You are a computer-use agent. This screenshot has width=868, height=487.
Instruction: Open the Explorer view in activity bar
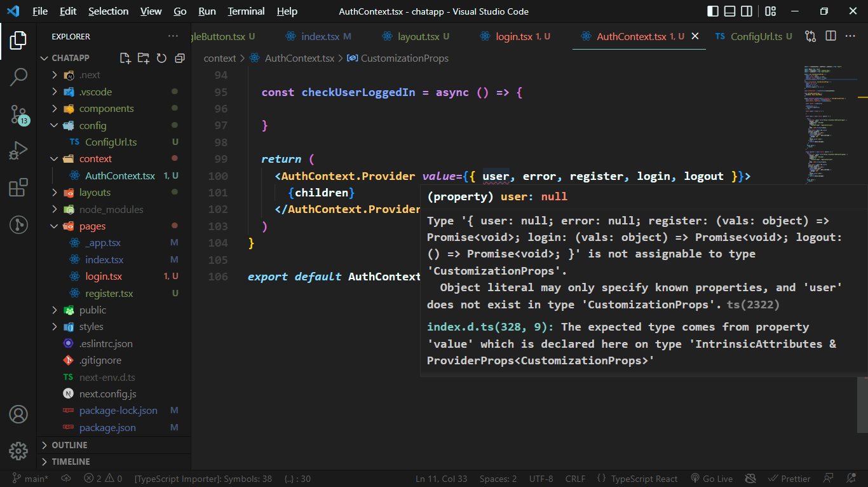click(18, 41)
